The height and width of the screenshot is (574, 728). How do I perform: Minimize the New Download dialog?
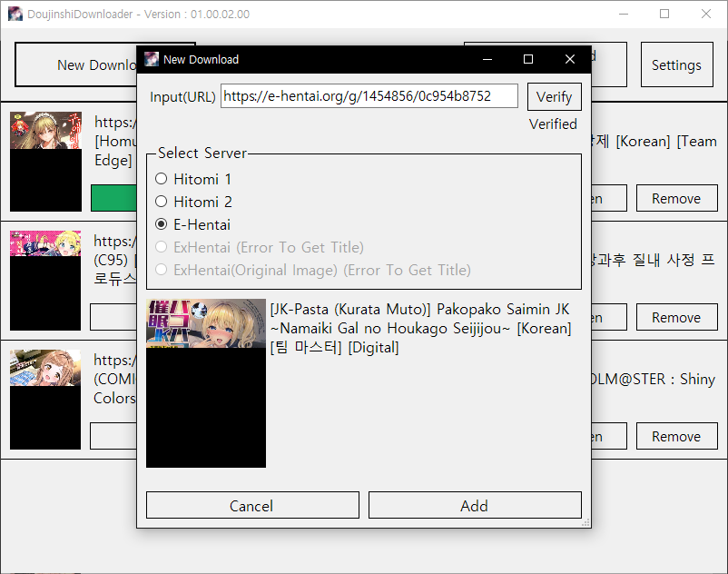point(487,59)
